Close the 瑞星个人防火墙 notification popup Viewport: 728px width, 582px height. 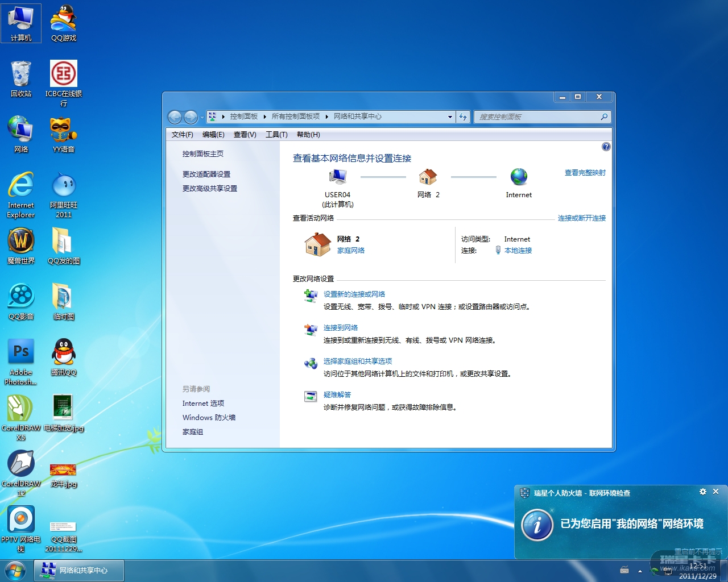[x=716, y=492]
